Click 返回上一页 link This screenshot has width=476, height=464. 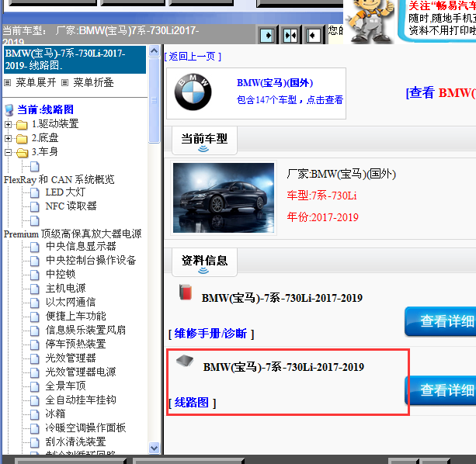click(x=193, y=57)
